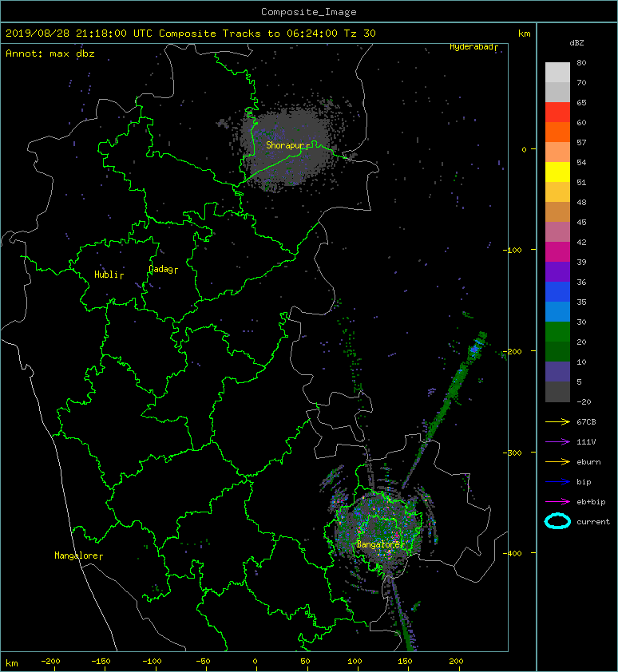Click the eburn legend label
The height and width of the screenshot is (672, 618).
tap(588, 461)
